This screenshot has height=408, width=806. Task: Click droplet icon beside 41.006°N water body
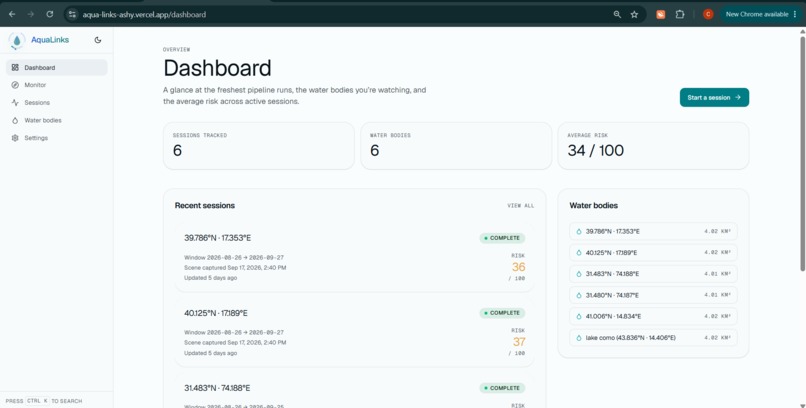coord(579,316)
